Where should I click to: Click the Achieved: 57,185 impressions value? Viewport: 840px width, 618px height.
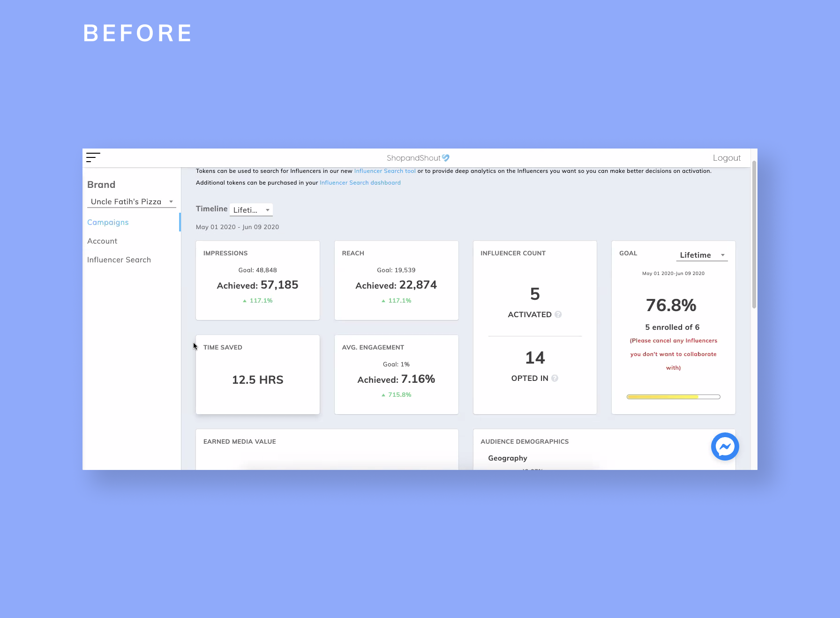(x=258, y=285)
